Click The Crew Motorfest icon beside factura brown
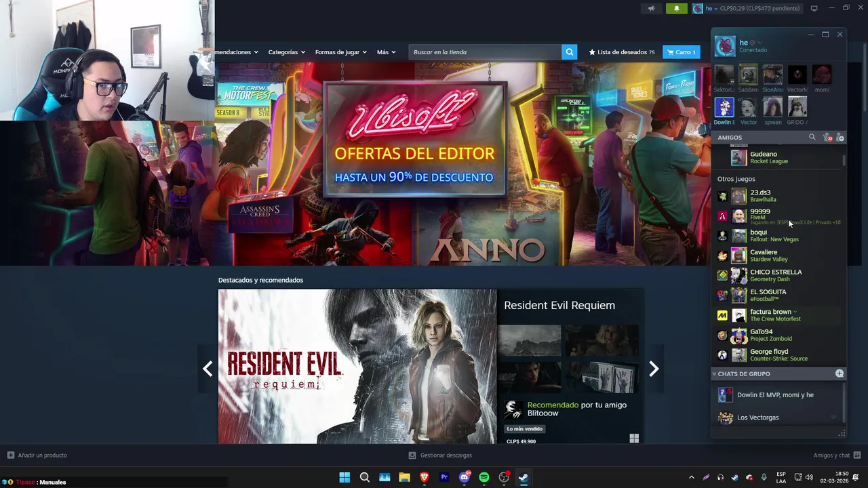This screenshot has width=868, height=488. 722,316
